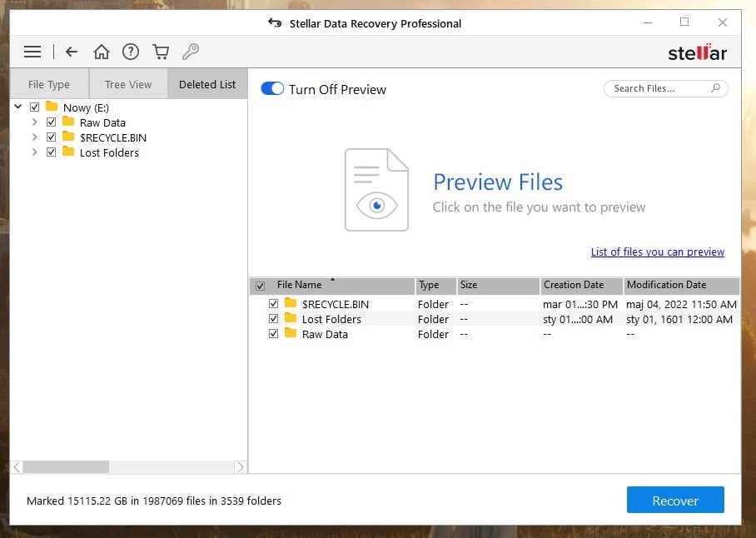Click the search magnifier icon
This screenshot has width=756, height=538.
pos(716,87)
